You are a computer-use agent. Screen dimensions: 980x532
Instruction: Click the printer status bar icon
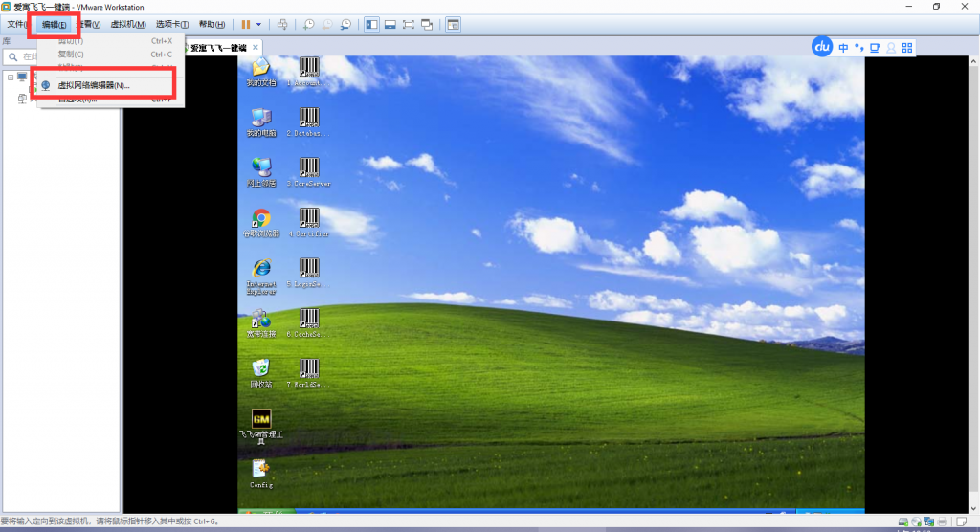[943, 521]
